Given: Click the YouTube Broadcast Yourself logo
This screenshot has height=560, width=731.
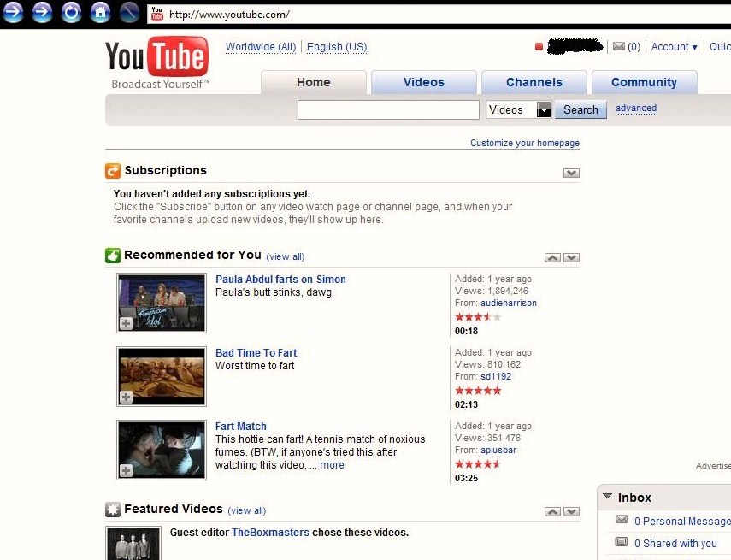Looking at the screenshot, I should point(157,63).
